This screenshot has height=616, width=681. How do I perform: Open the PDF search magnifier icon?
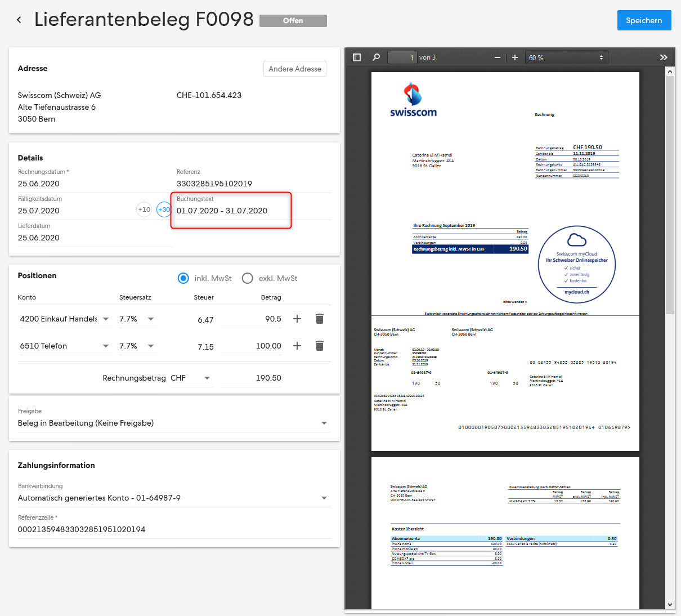pos(376,57)
